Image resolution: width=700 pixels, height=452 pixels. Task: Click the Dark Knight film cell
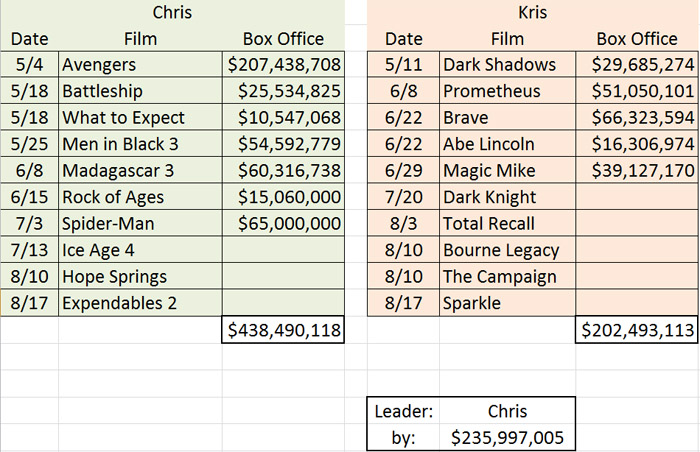pos(507,197)
